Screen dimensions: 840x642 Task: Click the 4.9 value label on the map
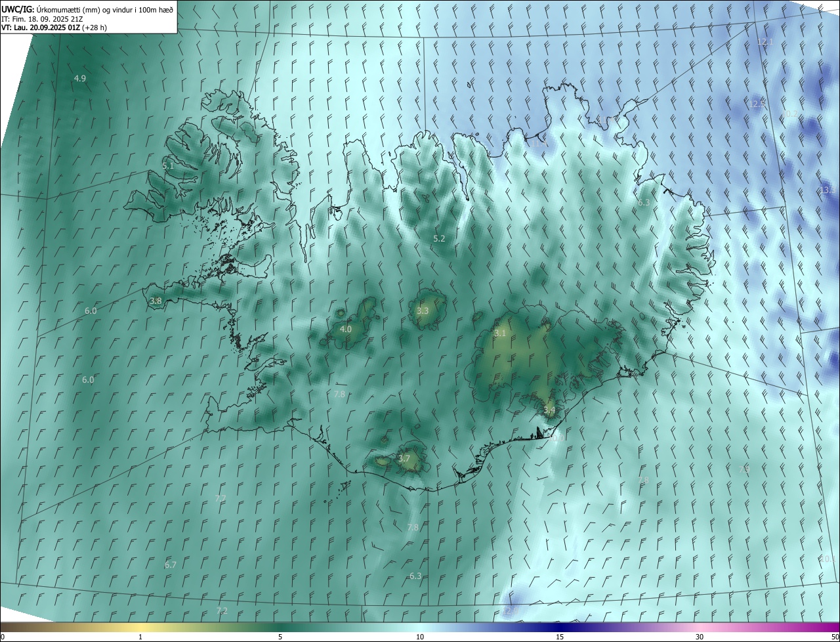click(x=80, y=78)
